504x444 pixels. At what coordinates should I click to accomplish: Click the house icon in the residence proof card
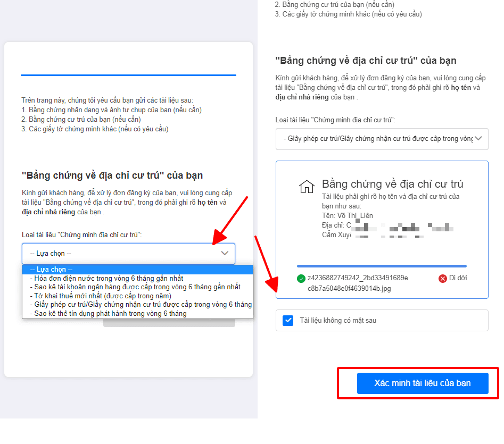[x=307, y=187]
